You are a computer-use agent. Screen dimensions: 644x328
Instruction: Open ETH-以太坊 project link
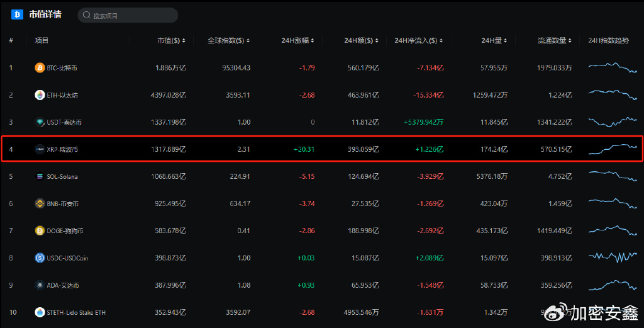click(x=62, y=95)
